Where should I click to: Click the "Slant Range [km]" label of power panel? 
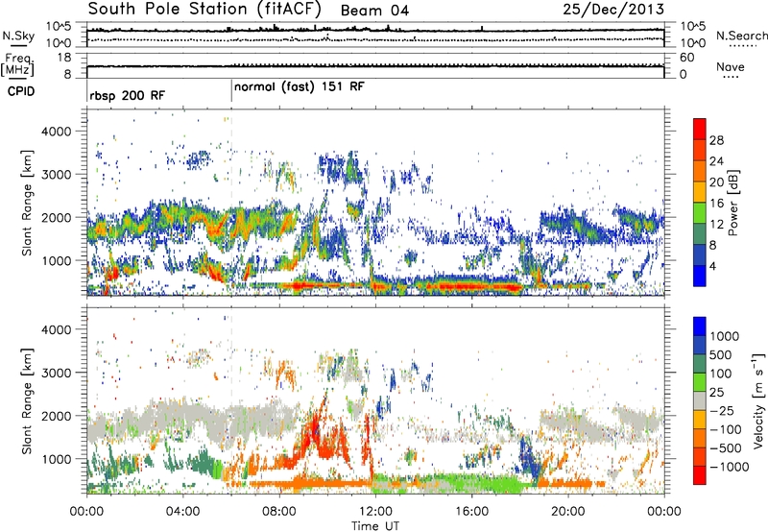(x=27, y=203)
